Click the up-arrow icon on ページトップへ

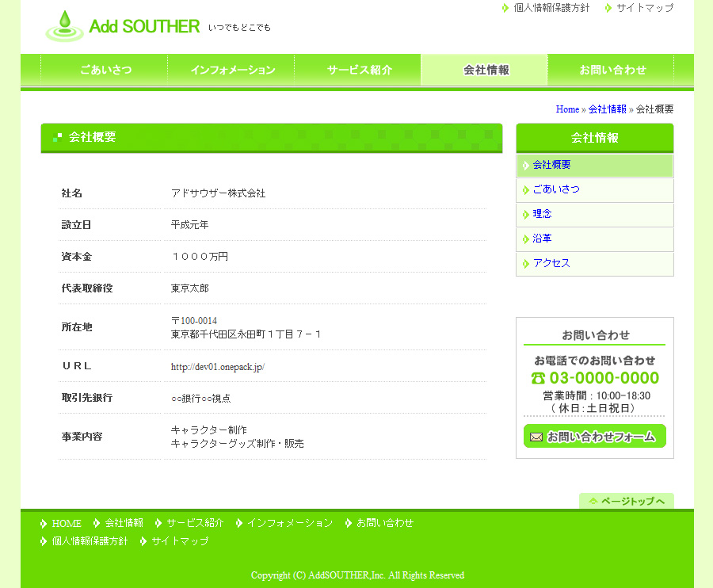coord(593,502)
